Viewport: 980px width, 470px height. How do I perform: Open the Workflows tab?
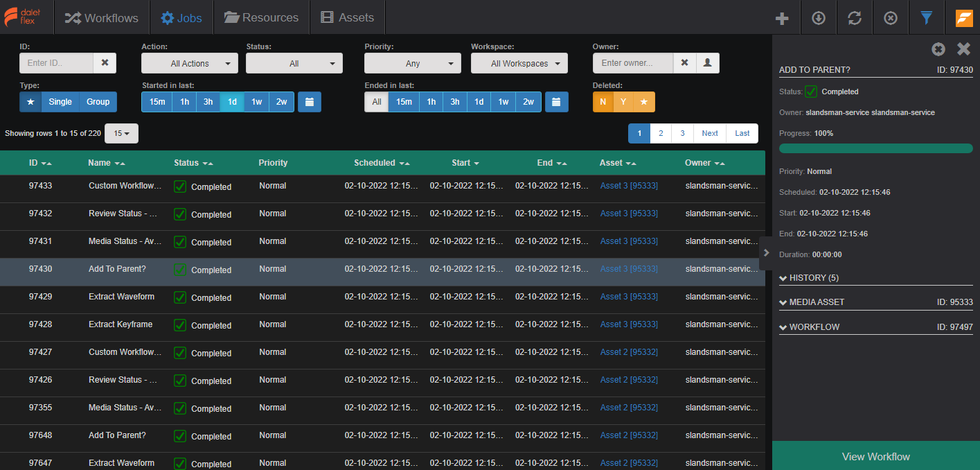102,18
